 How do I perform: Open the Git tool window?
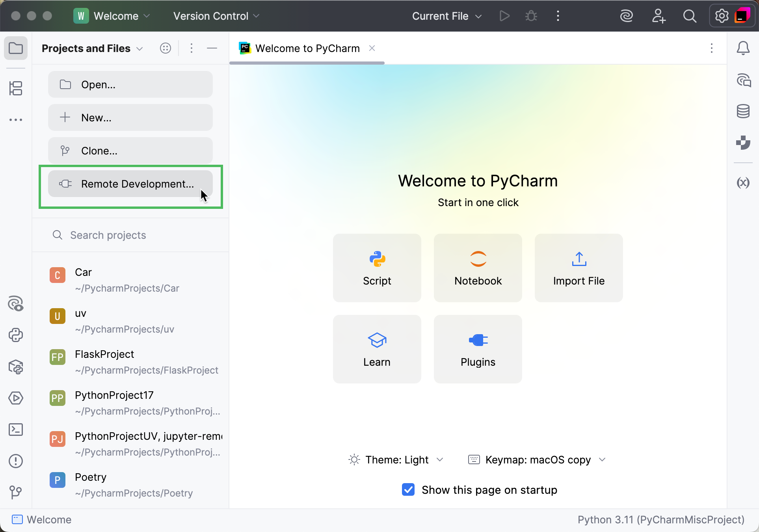pos(16,492)
